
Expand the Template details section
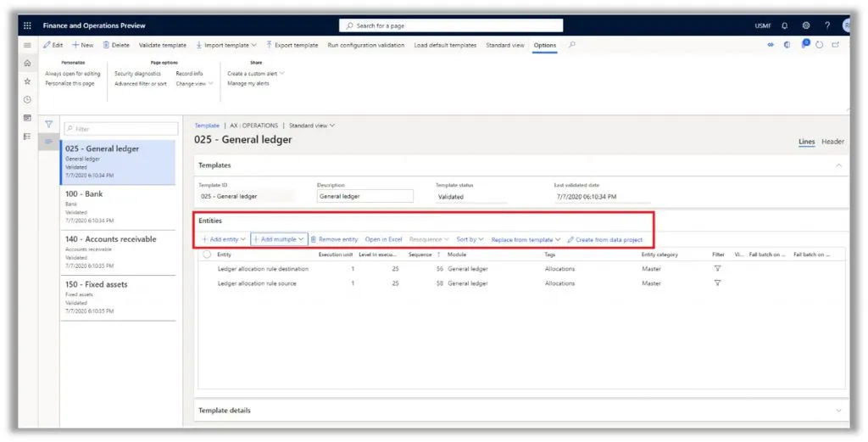(x=839, y=411)
